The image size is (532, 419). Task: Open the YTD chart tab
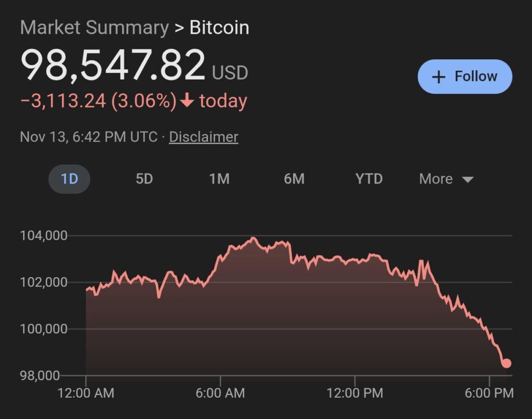click(x=369, y=179)
